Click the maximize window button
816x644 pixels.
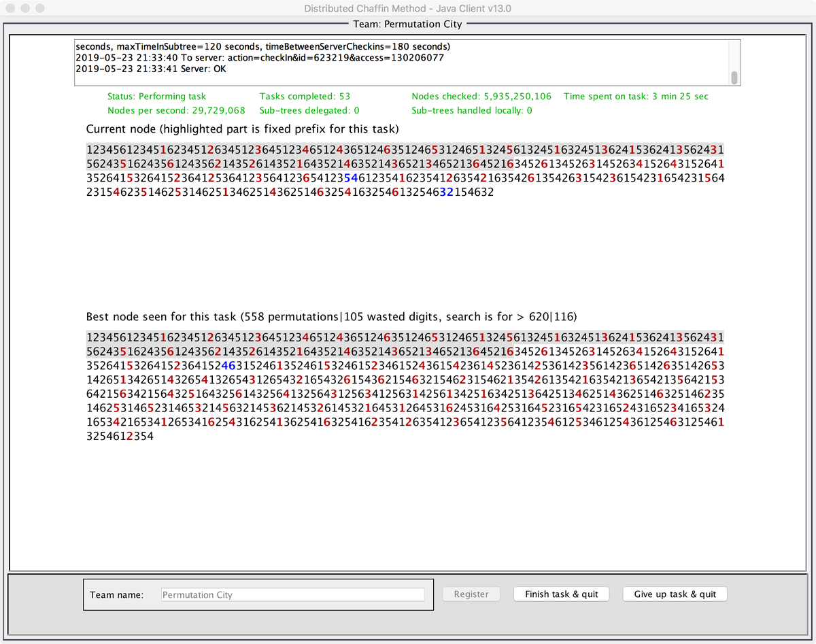point(40,9)
